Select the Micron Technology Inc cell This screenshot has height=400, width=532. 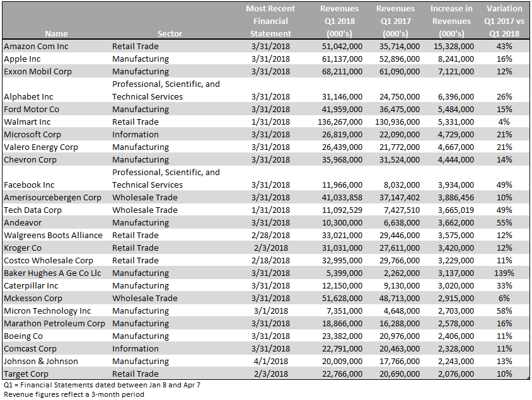click(x=47, y=311)
